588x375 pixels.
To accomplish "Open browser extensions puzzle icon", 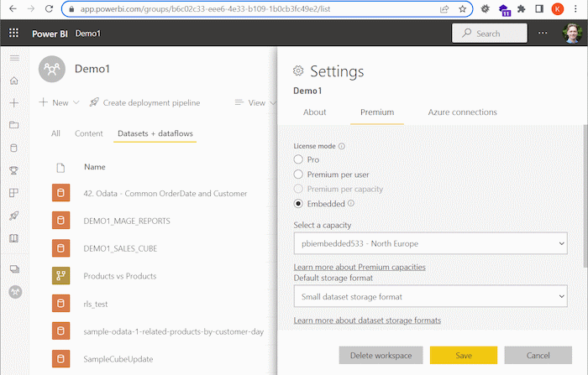I will [522, 9].
